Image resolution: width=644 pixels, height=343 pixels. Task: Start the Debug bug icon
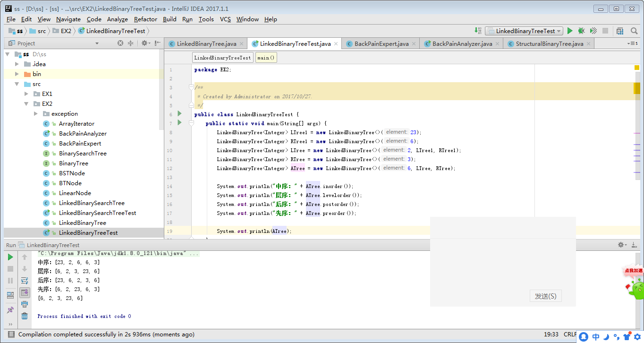click(582, 31)
